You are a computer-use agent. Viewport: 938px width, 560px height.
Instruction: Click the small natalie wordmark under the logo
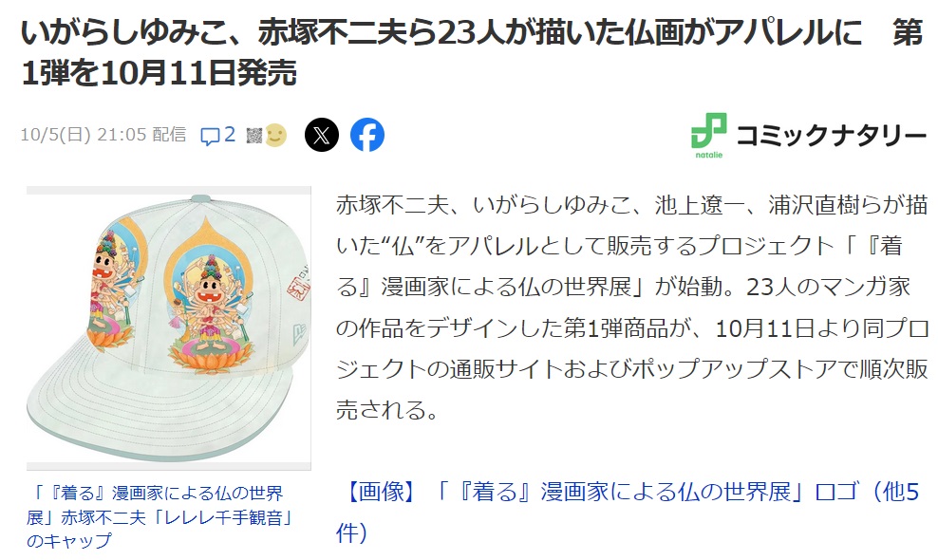coord(709,155)
